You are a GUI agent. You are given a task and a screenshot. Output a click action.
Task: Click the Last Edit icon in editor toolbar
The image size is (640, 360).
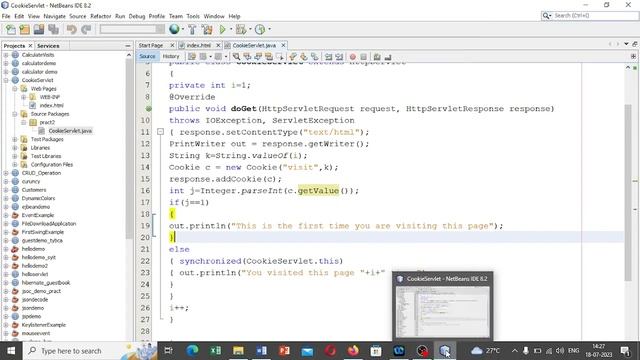192,57
